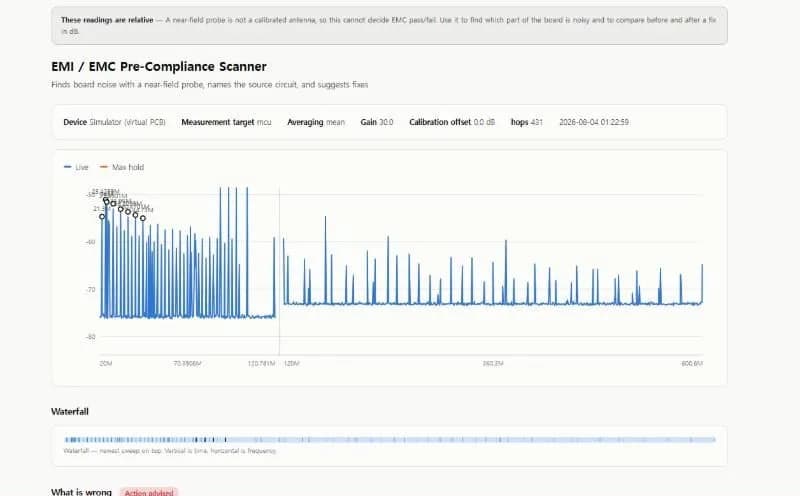The image size is (800, 496).
Task: Click the 120M axis label
Action: [291, 363]
